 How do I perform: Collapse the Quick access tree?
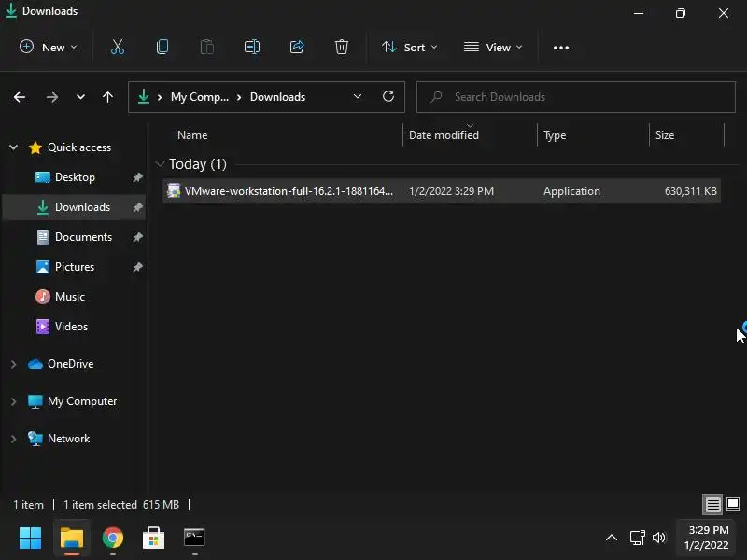click(13, 147)
